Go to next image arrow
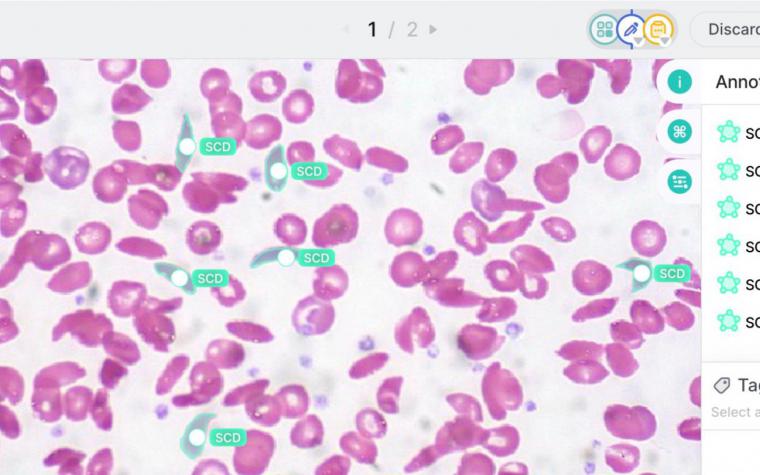Image resolution: width=760 pixels, height=475 pixels. tap(433, 30)
